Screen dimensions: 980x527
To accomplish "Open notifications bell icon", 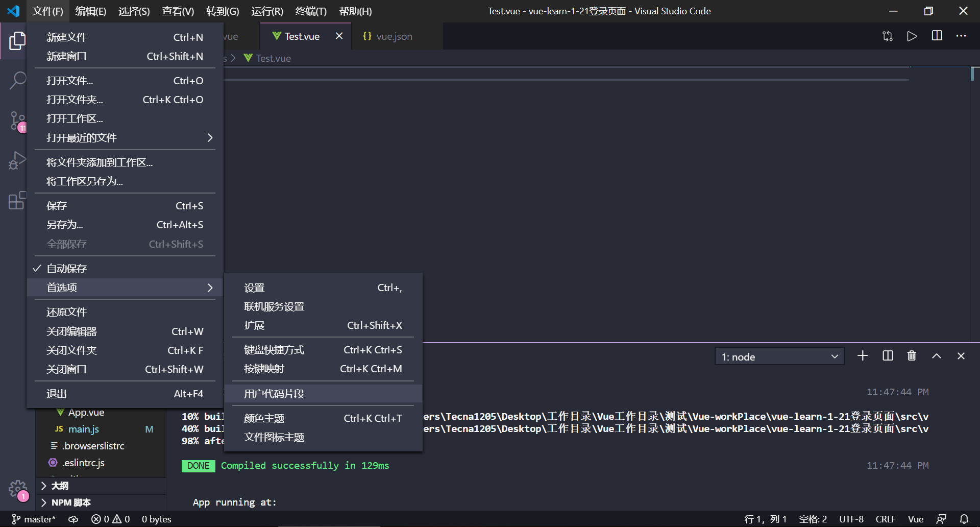I will [964, 519].
